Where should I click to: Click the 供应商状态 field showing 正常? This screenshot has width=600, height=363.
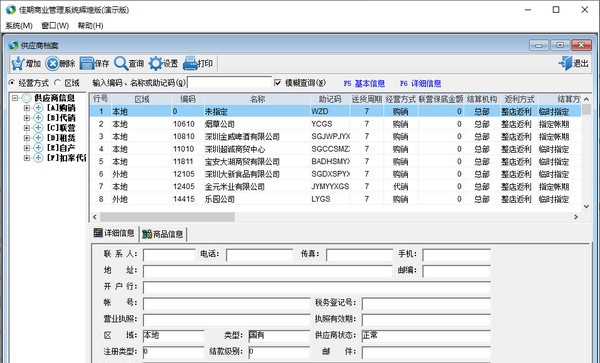(x=426, y=336)
